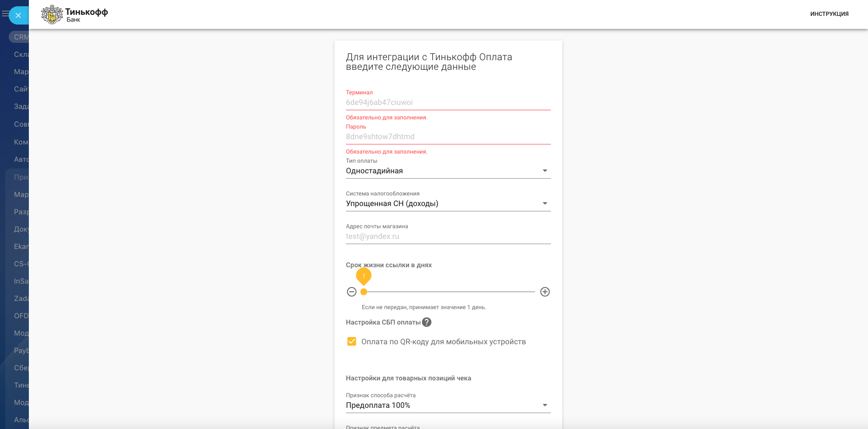Click the error under the Терминал field
This screenshot has width=868, height=429.
point(387,117)
